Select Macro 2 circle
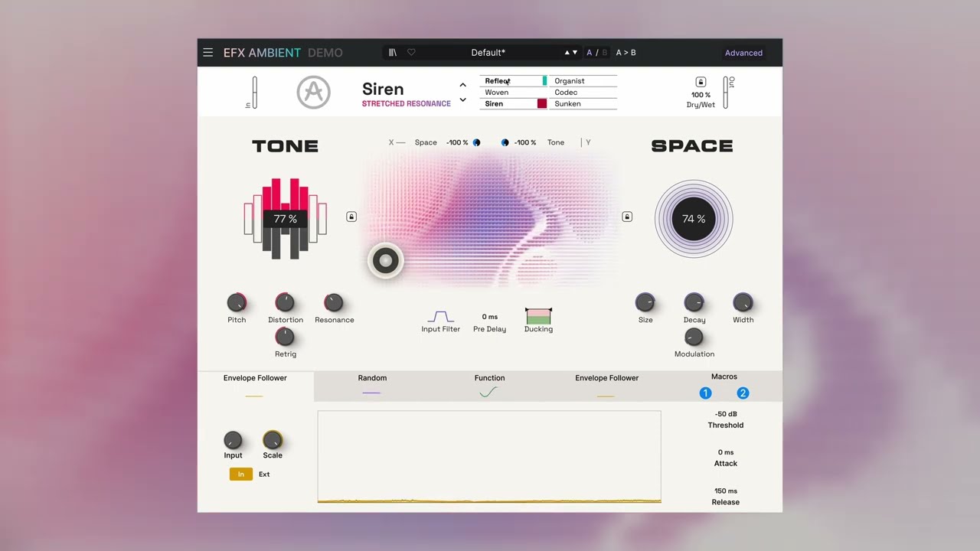The image size is (980, 551). pyautogui.click(x=743, y=393)
